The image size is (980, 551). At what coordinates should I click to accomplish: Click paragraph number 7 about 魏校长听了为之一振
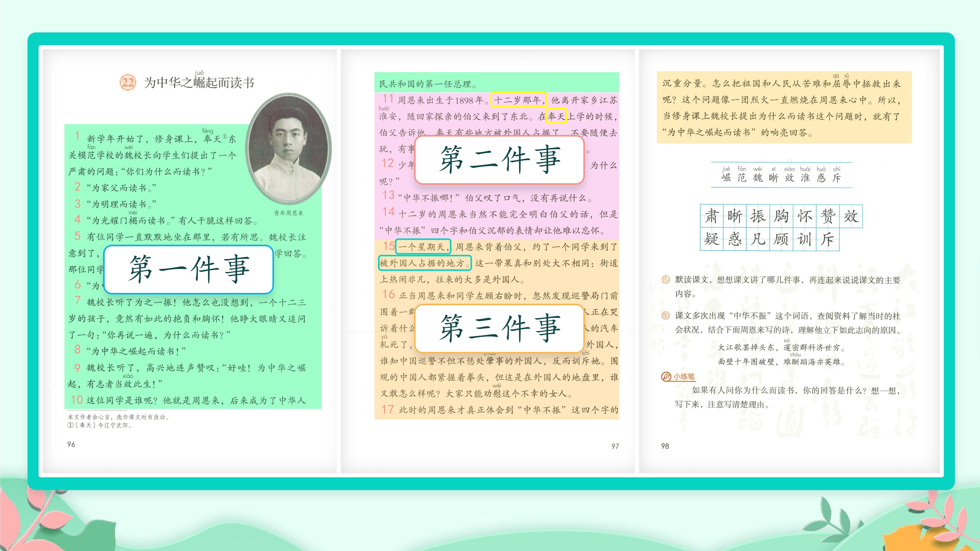(x=78, y=300)
